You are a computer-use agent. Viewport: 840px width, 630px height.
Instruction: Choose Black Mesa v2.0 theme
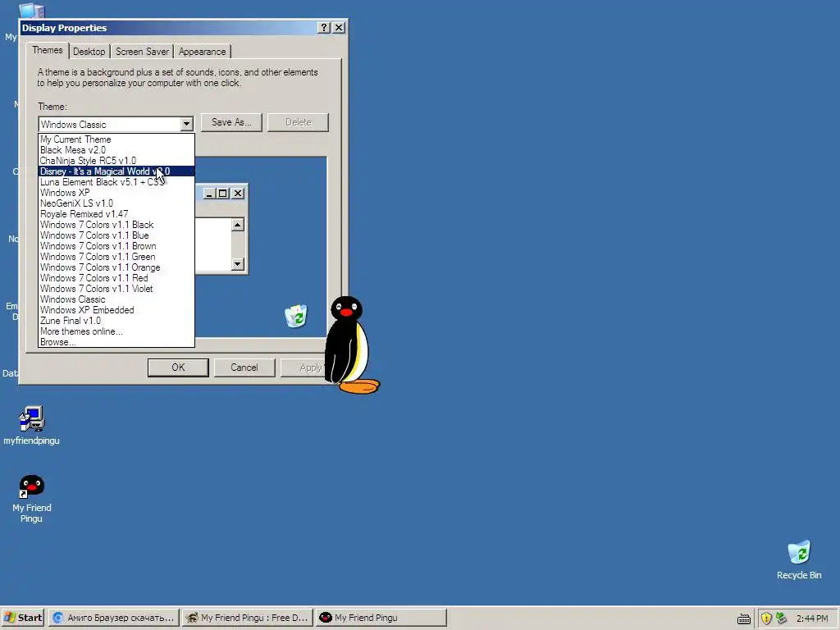point(116,150)
